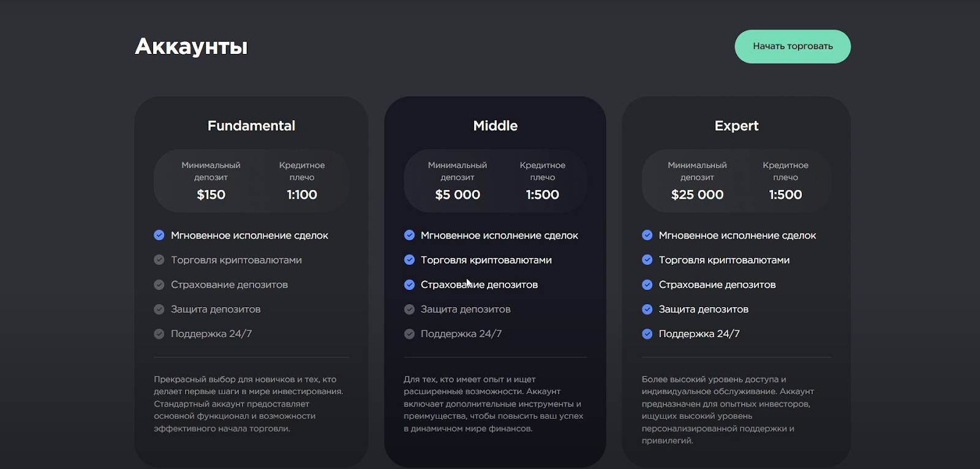This screenshot has height=469, width=980.
Task: Click gray checkmark beside Middle Защита депозитов
Action: [410, 310]
